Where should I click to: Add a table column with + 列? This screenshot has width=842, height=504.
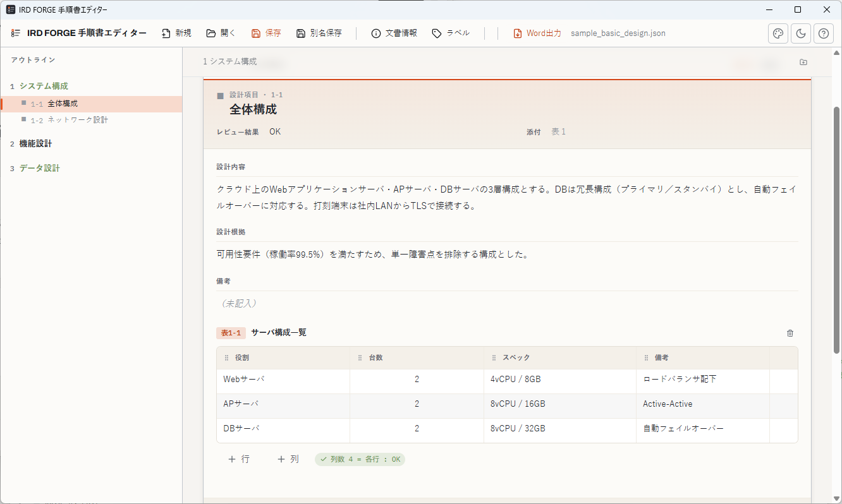click(288, 459)
